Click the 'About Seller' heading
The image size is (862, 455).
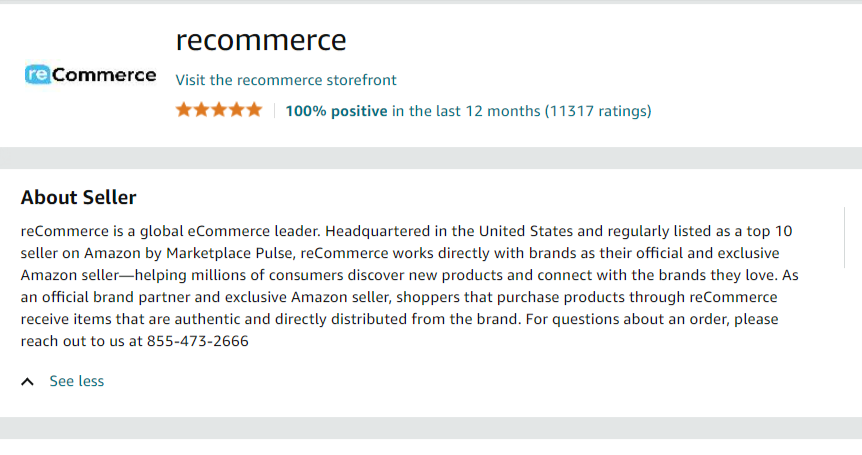(x=79, y=197)
